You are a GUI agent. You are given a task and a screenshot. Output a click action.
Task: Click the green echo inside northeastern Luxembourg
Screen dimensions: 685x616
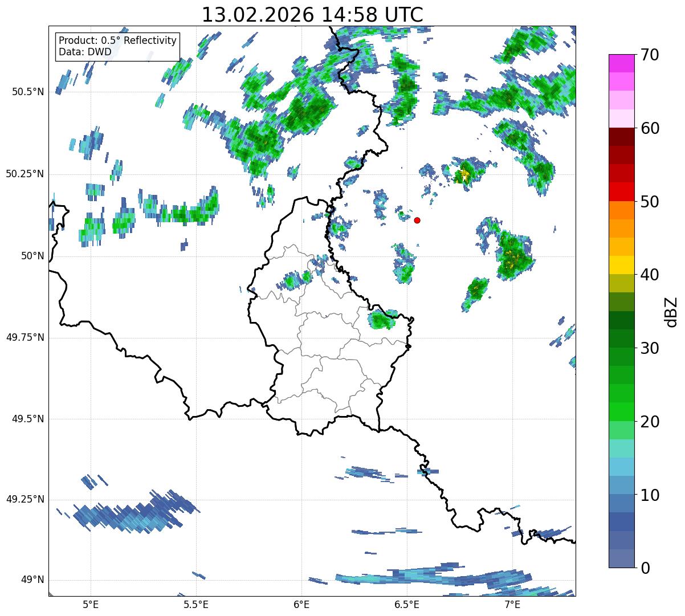coord(382,320)
